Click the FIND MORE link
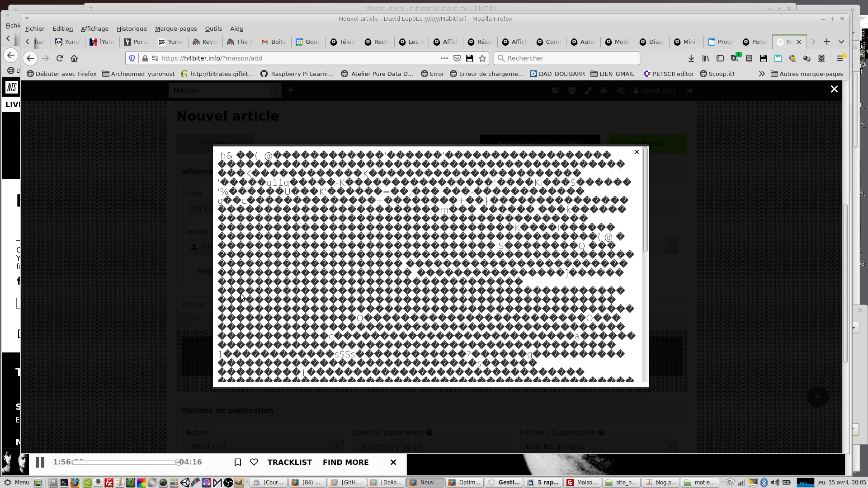The width and height of the screenshot is (868, 488). click(x=345, y=462)
